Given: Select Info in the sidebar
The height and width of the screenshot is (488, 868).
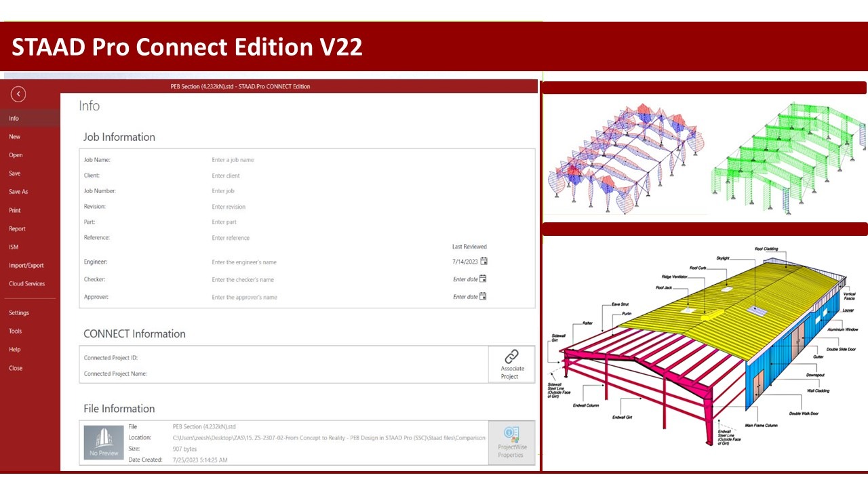Looking at the screenshot, I should tap(14, 118).
